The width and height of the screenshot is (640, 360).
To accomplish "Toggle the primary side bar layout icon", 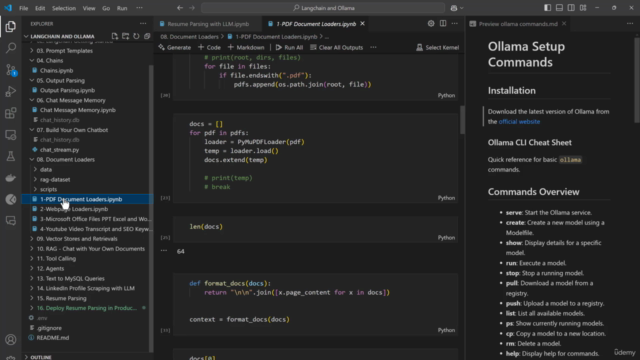I will (547, 8).
